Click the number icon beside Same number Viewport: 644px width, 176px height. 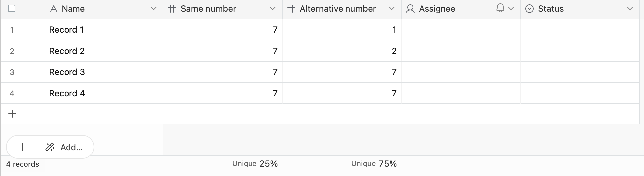(172, 9)
